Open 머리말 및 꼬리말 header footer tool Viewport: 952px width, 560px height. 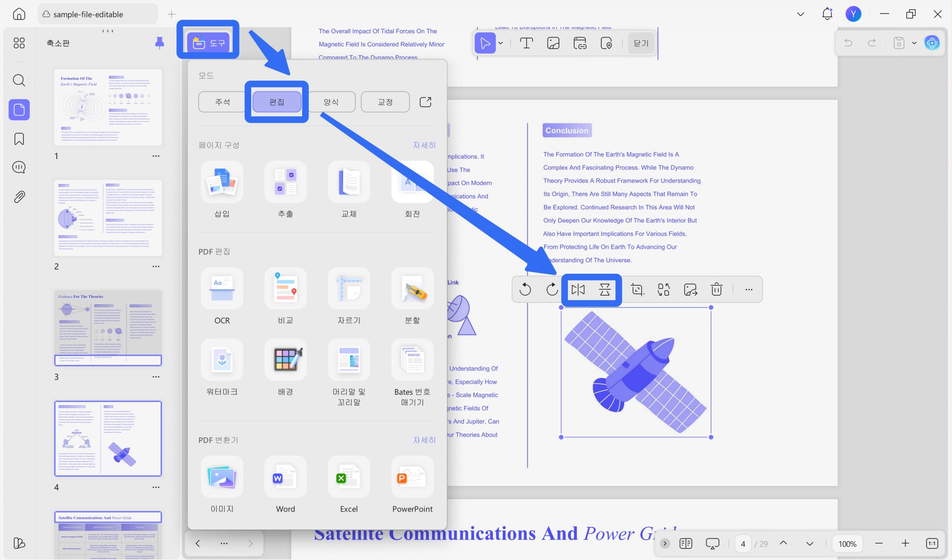pyautogui.click(x=349, y=373)
